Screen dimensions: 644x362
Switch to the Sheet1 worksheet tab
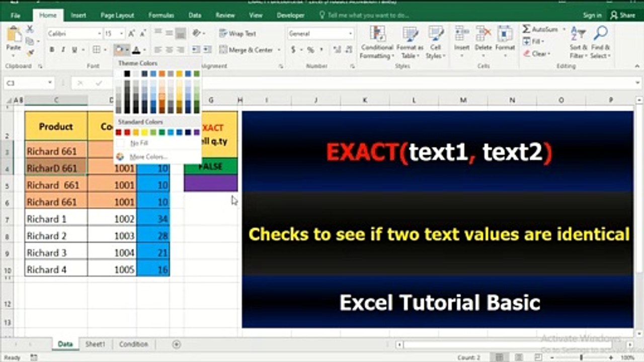click(x=95, y=344)
